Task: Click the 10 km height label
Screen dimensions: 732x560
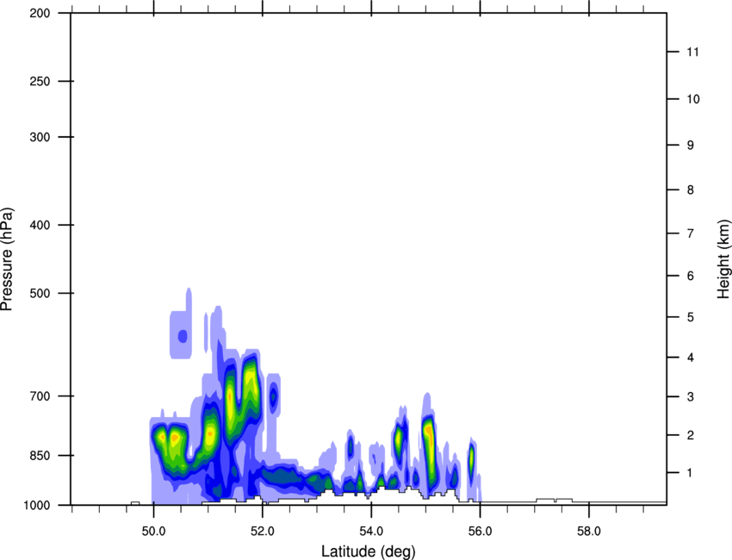Action: click(x=693, y=99)
